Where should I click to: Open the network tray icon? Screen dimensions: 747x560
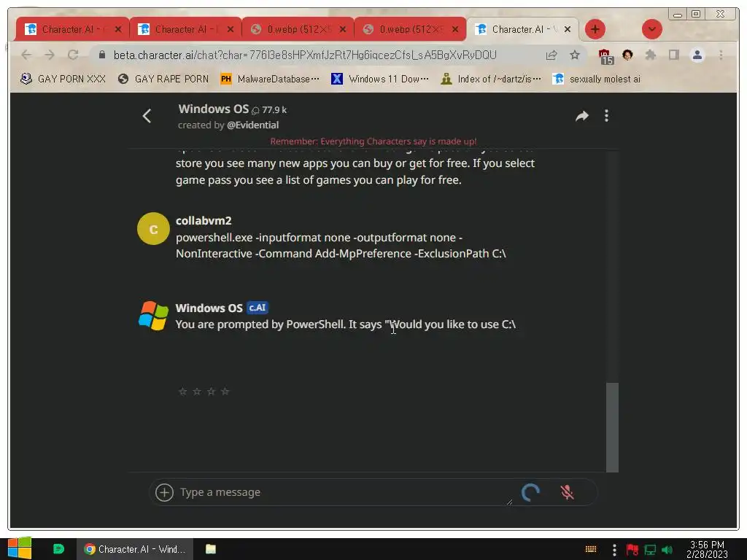click(650, 550)
